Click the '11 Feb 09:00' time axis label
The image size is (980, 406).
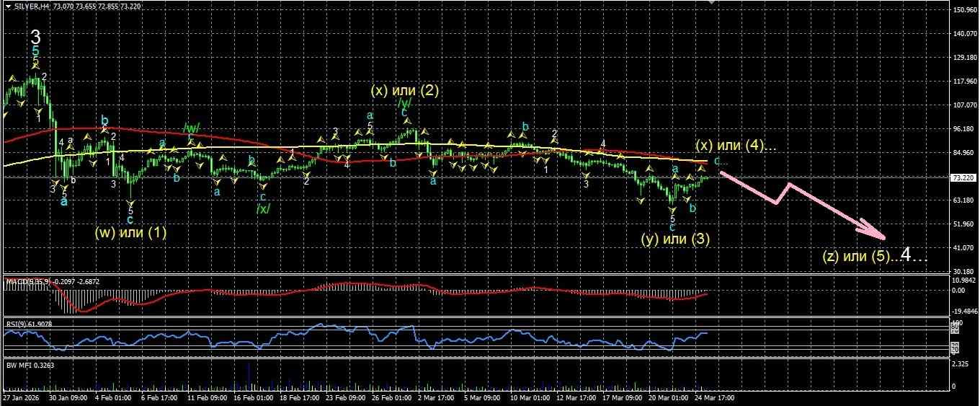point(208,397)
